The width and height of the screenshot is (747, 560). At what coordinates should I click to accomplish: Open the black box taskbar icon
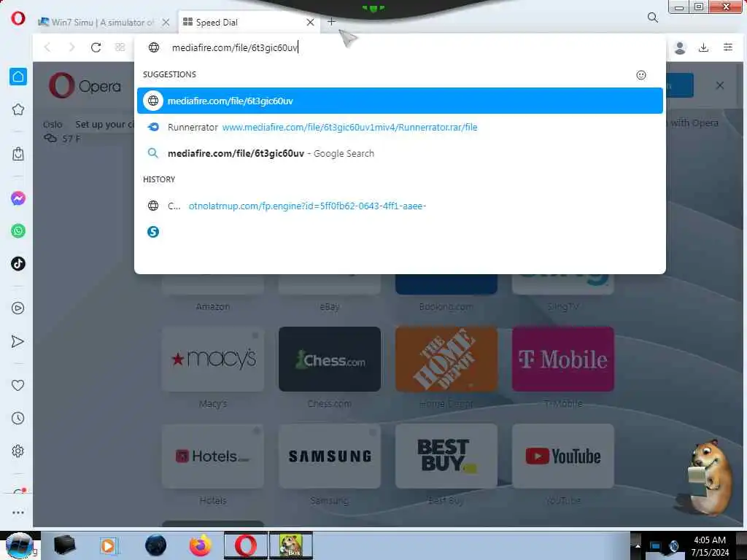64,545
